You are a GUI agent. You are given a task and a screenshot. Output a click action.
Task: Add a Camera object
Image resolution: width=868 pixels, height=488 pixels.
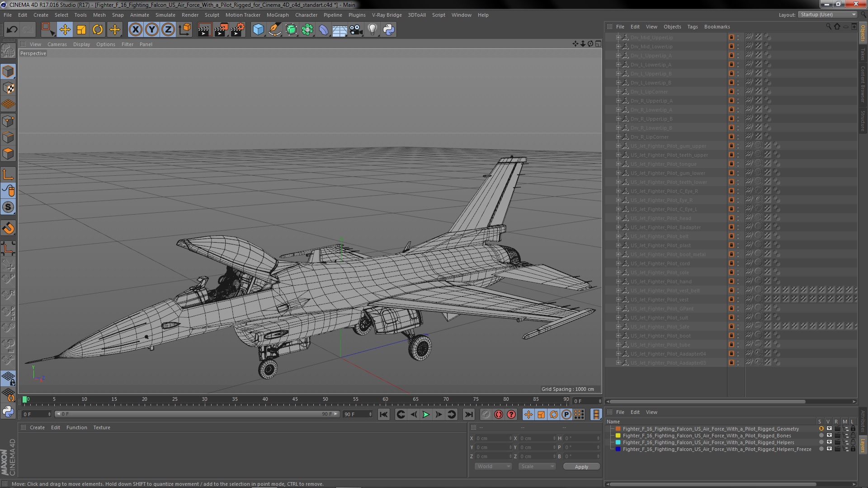pyautogui.click(x=356, y=30)
